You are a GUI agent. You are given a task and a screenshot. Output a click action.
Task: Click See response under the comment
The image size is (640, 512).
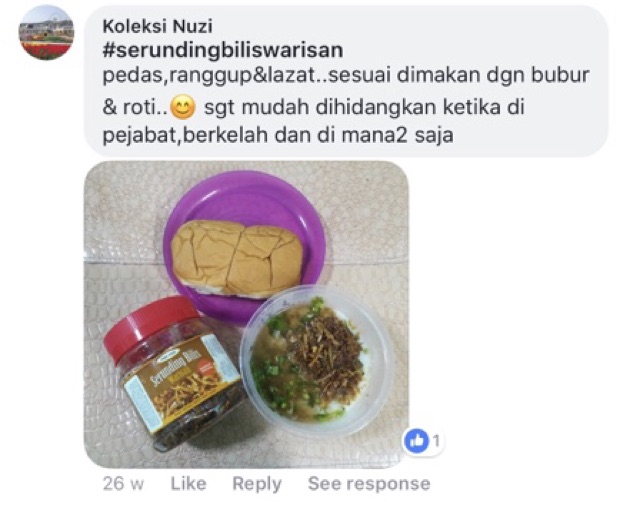tap(369, 483)
